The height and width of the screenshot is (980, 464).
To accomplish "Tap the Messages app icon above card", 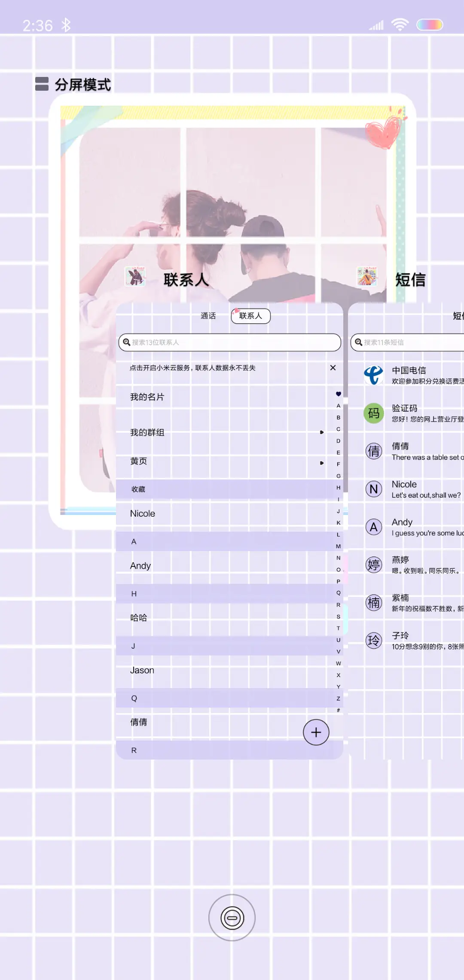I will click(367, 276).
